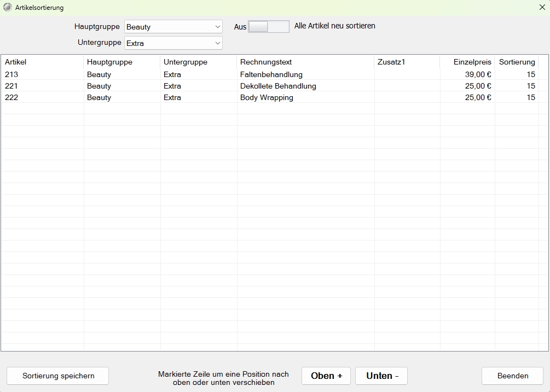Move selected row down with Unten -

click(381, 376)
